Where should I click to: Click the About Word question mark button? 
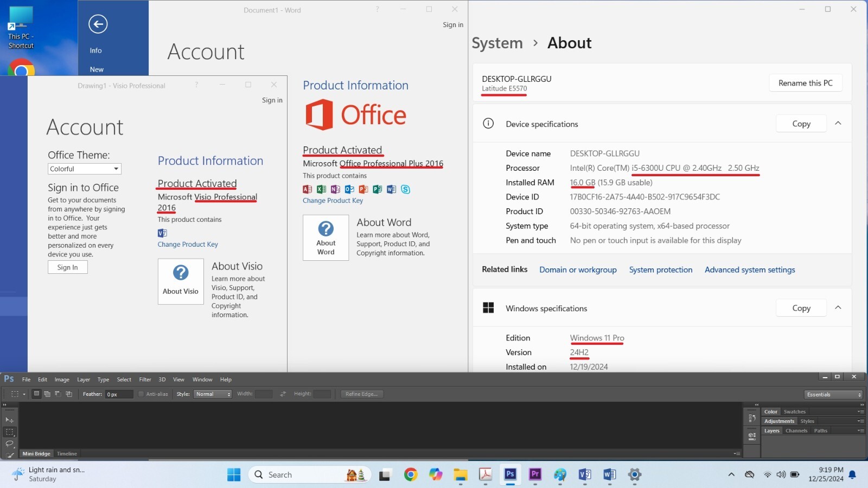[x=326, y=237]
